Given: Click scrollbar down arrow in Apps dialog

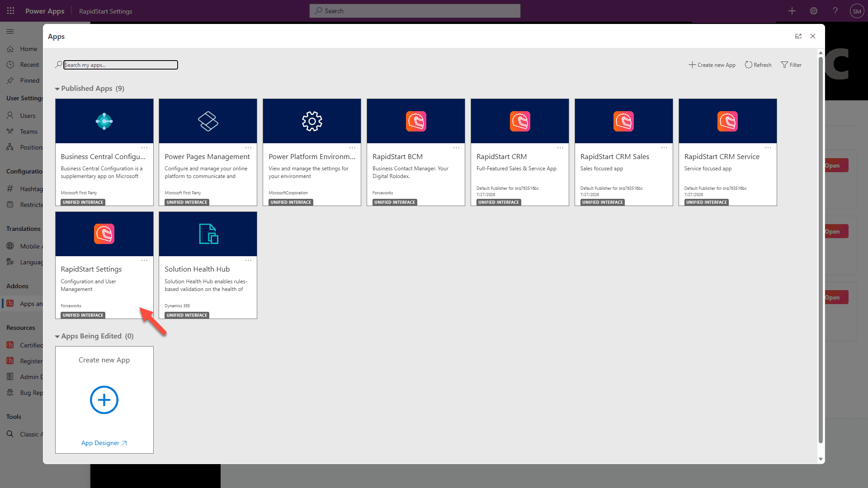Looking at the screenshot, I should coord(821,459).
